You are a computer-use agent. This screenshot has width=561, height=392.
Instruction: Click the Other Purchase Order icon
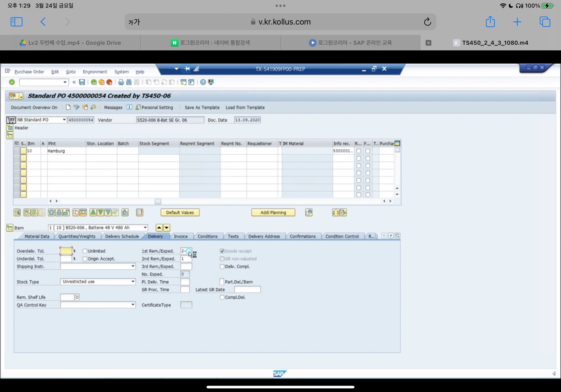pos(85,107)
